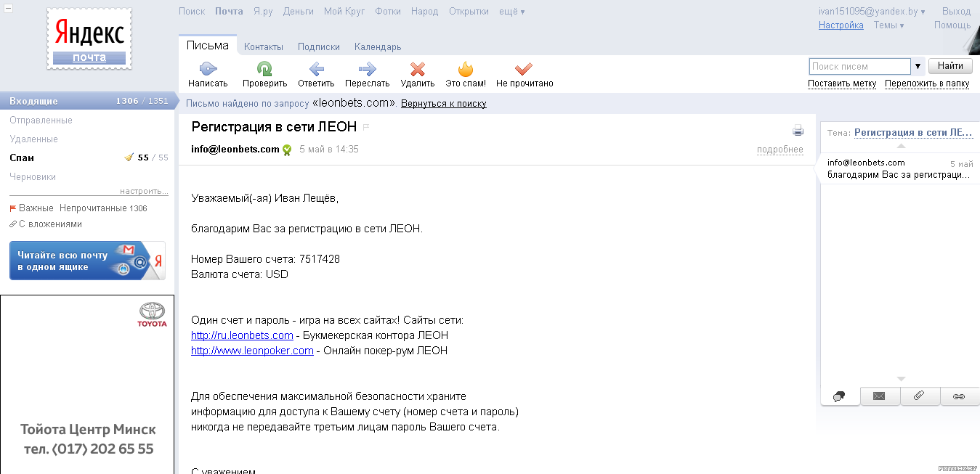
Task: Open the http://www.leonpoker.com link
Action: pos(252,351)
